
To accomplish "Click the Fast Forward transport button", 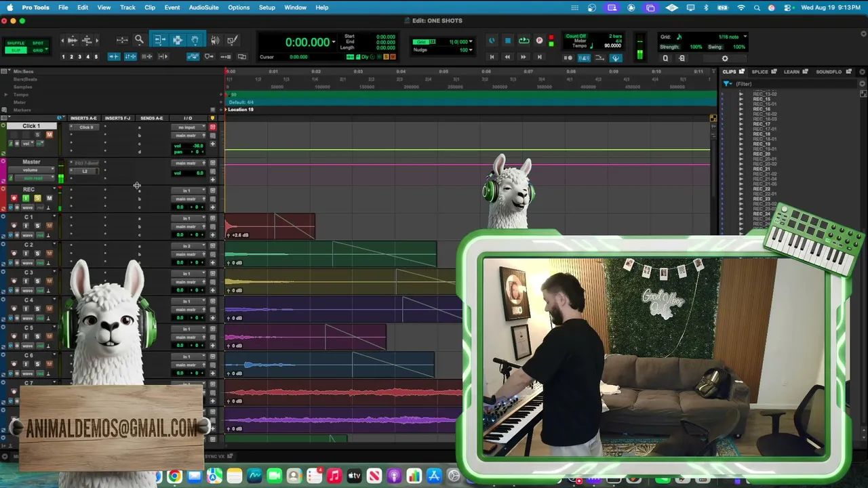I will pos(523,57).
